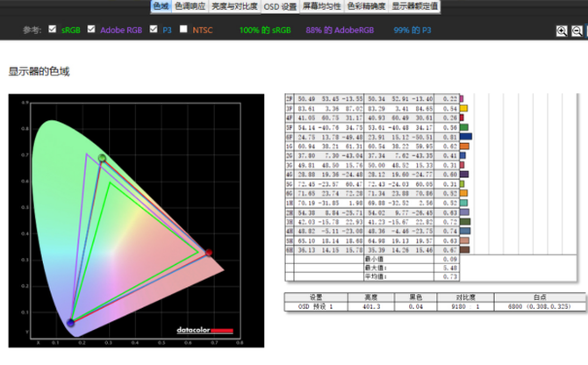The height and width of the screenshot is (365, 588).
Task: Toggle the sRGB reference checkbox
Action: 54,29
